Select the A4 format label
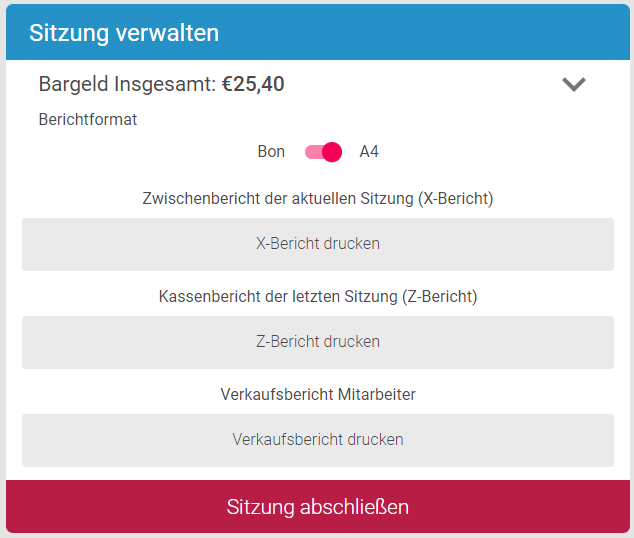634x538 pixels. (369, 152)
